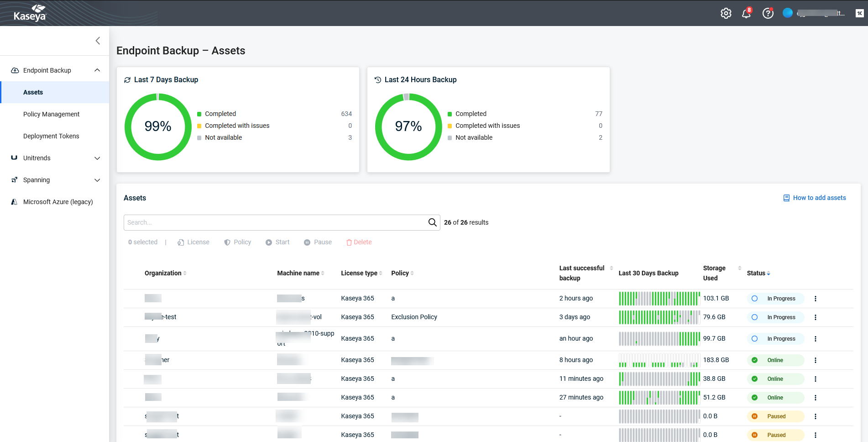Screen dimensions: 868x442
Task: Click the In Progress status of 79.6 GB row
Action: pyautogui.click(x=776, y=317)
